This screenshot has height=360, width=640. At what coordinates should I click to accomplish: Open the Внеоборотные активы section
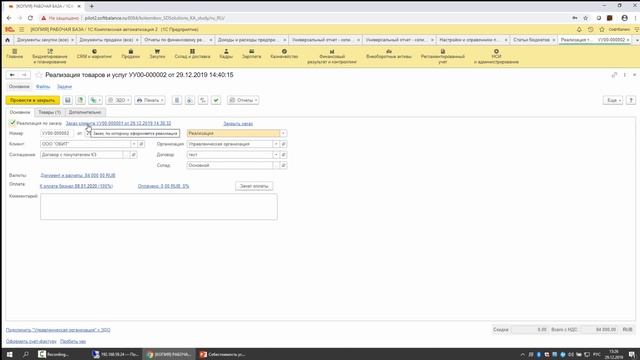point(389,54)
